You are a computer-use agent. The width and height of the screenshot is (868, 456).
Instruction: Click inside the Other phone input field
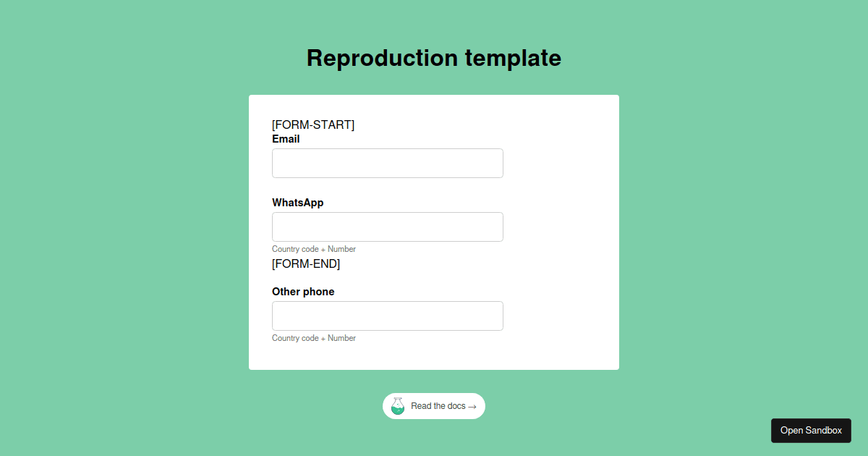pyautogui.click(x=387, y=316)
